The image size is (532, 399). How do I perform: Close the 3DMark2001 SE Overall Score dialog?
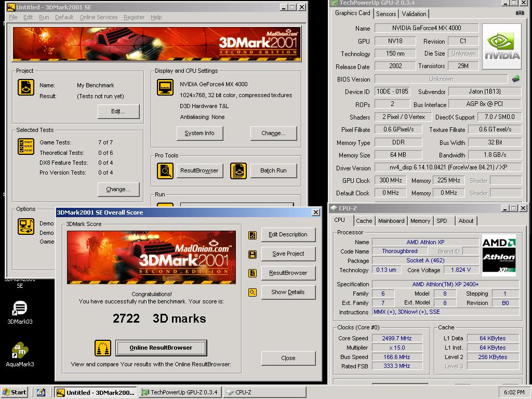point(315,212)
